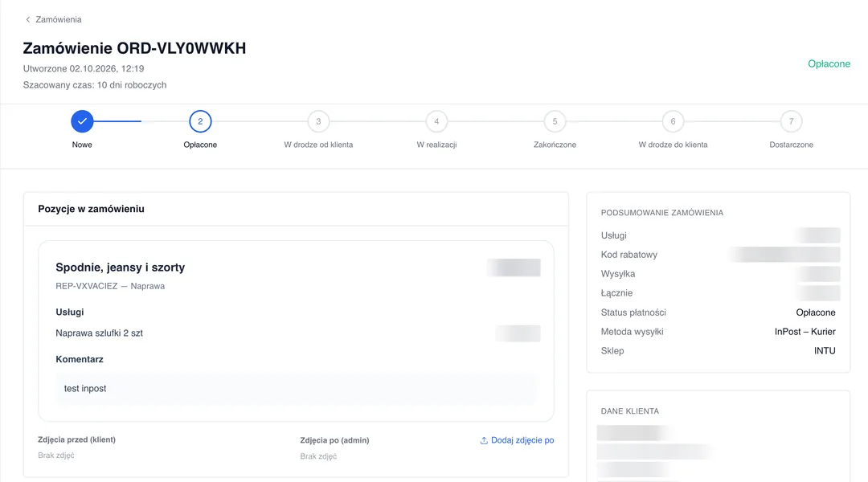Select step 7 Dostarczone circle

pyautogui.click(x=791, y=121)
